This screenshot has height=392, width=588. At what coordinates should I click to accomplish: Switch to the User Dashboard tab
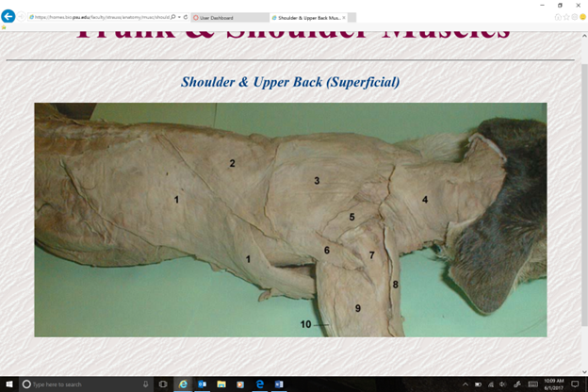pyautogui.click(x=226, y=17)
